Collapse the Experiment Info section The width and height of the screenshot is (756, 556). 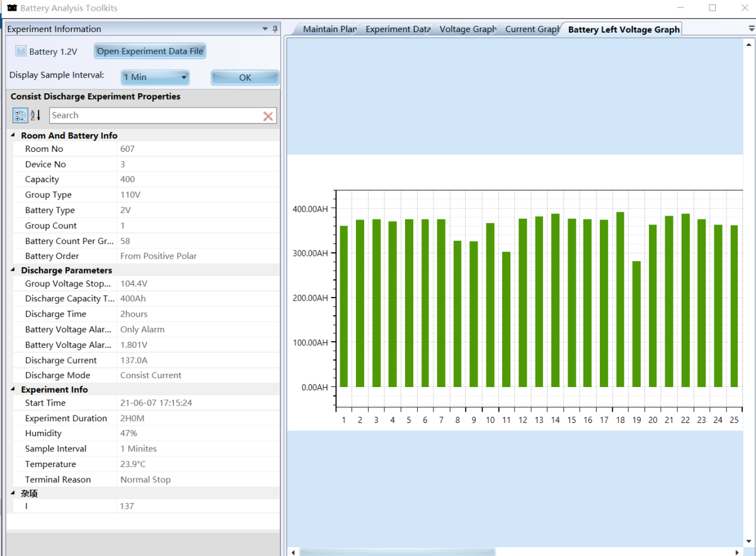[14, 390]
